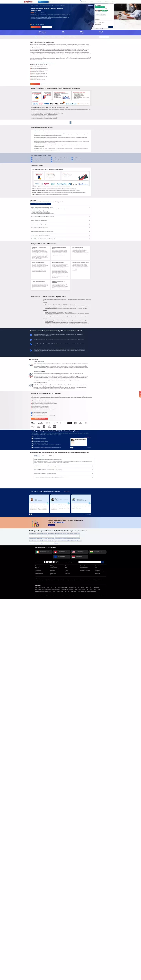Image resolution: width=141 pixels, height=980 pixels.
Task: Open Refer and earn footer link
Action: [53, 572]
